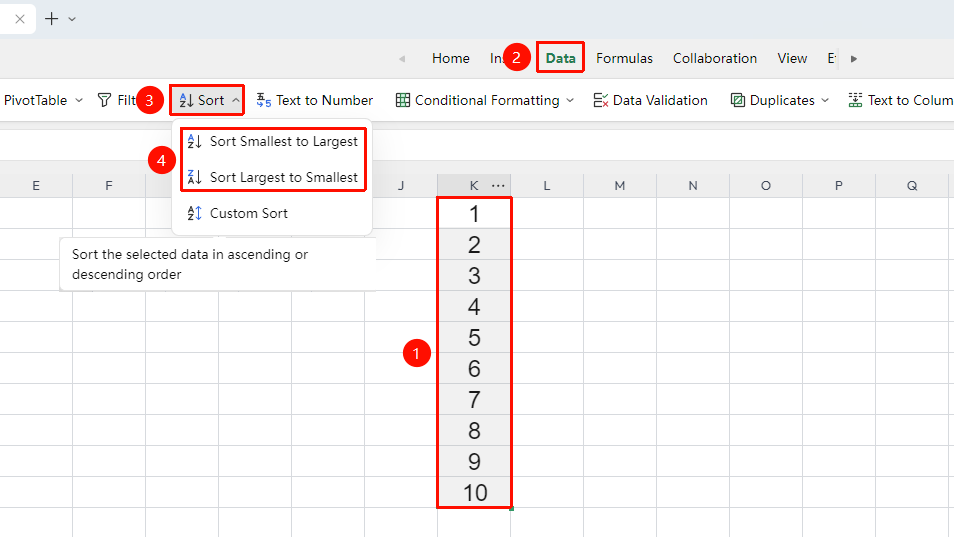Expand the PivotTable dropdown chevron

79,100
